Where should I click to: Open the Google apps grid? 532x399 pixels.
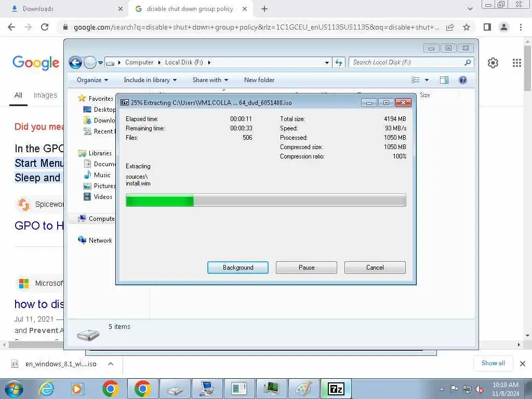coord(517,63)
